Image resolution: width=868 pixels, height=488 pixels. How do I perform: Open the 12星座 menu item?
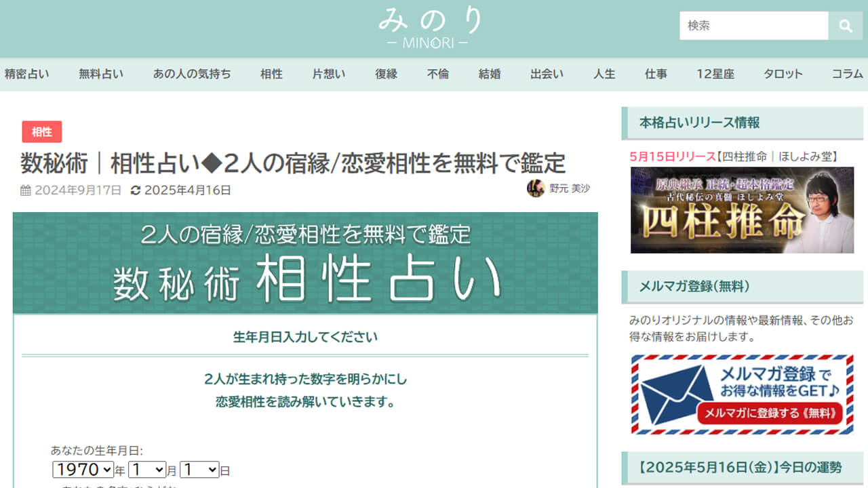[x=715, y=75]
